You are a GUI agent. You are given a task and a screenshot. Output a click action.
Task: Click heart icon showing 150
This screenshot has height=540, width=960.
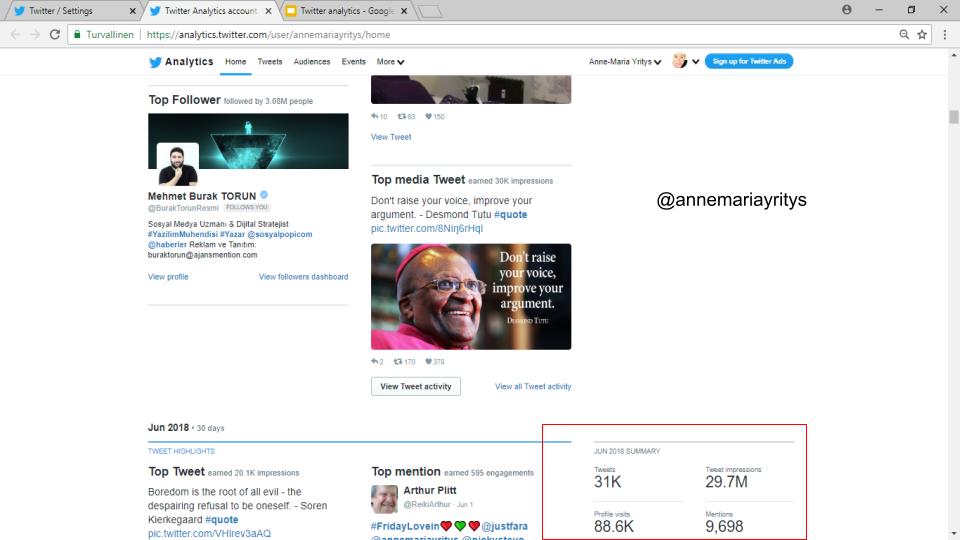pyautogui.click(x=429, y=116)
